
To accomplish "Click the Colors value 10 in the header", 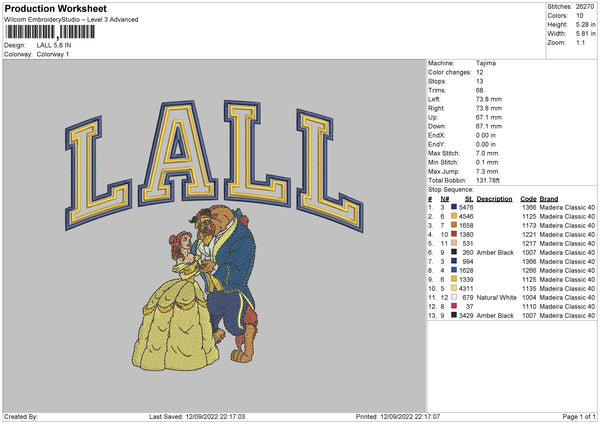I will (579, 16).
